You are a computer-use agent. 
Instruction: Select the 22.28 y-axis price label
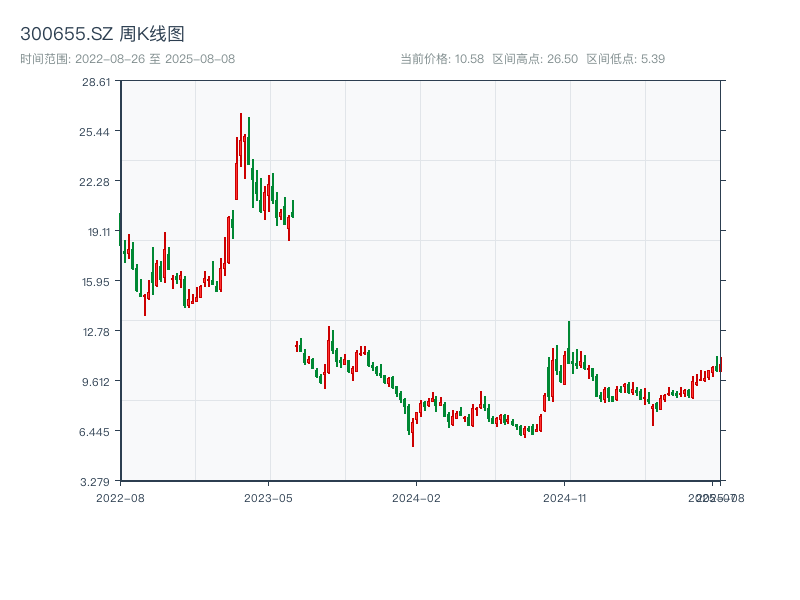(96, 182)
